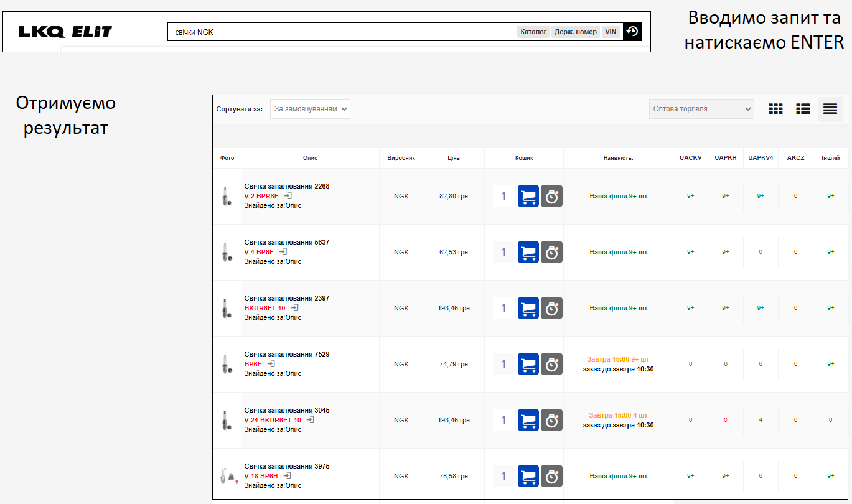This screenshot has height=504, width=852.
Task: Add V-4 BP6E spark plug to cart
Action: [x=528, y=253]
